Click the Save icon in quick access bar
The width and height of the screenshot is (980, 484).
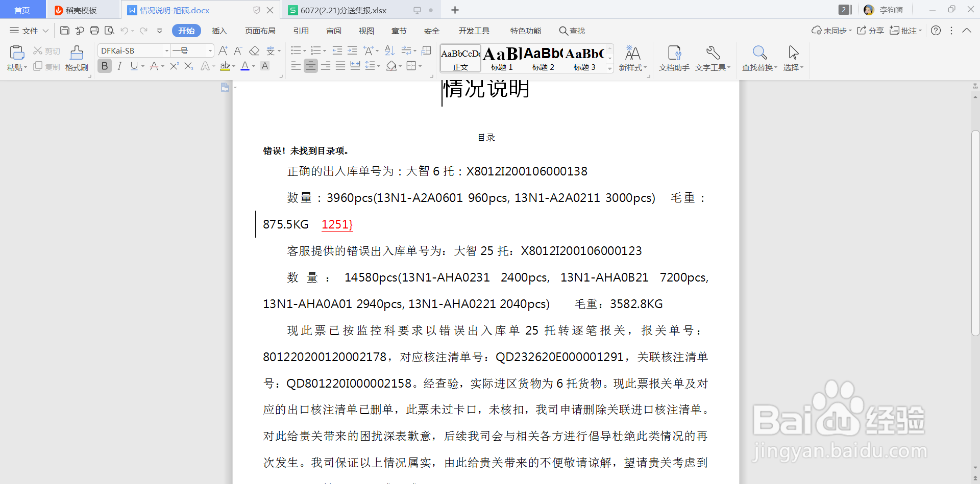(x=65, y=31)
